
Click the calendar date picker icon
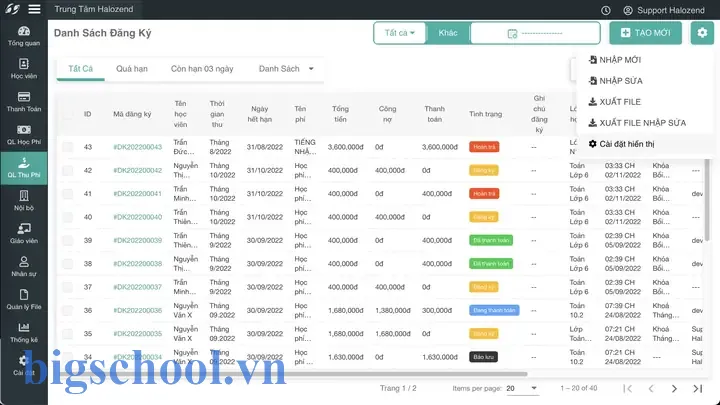click(x=512, y=34)
